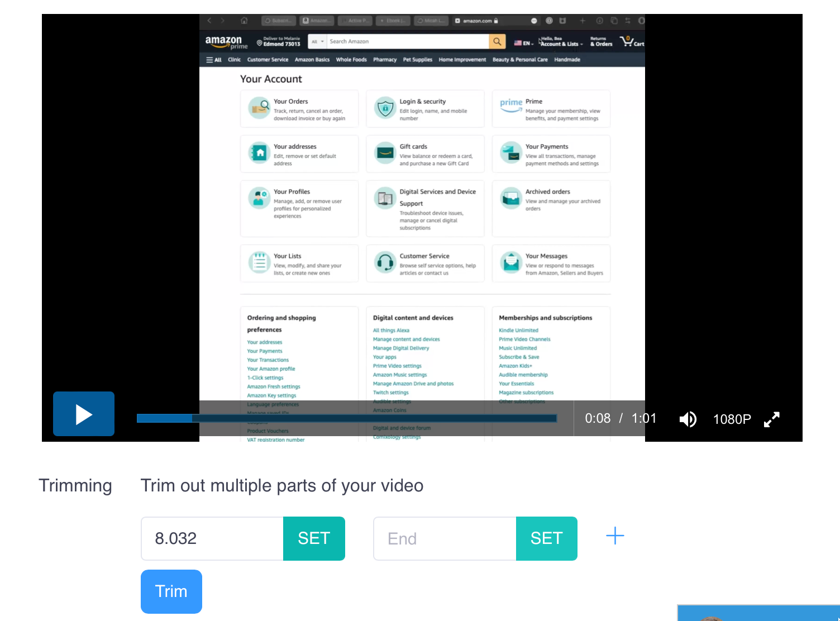
Task: Click the Gift cards icon
Action: [385, 152]
